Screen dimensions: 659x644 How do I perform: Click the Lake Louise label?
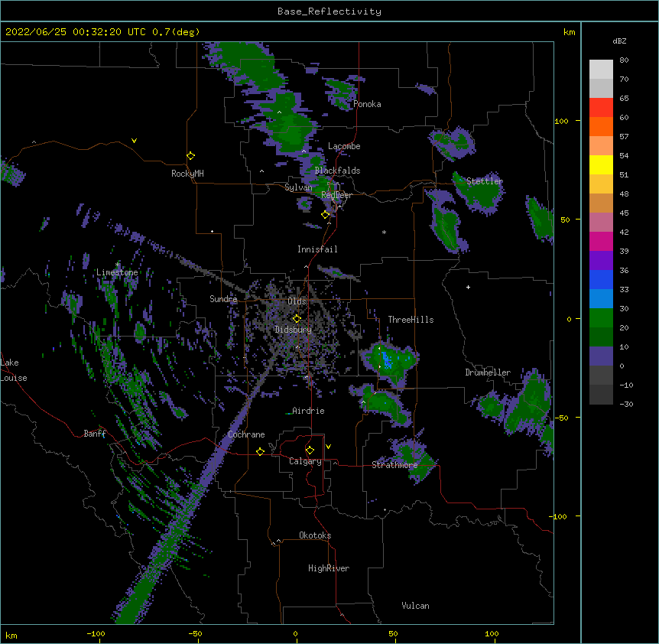pos(14,370)
